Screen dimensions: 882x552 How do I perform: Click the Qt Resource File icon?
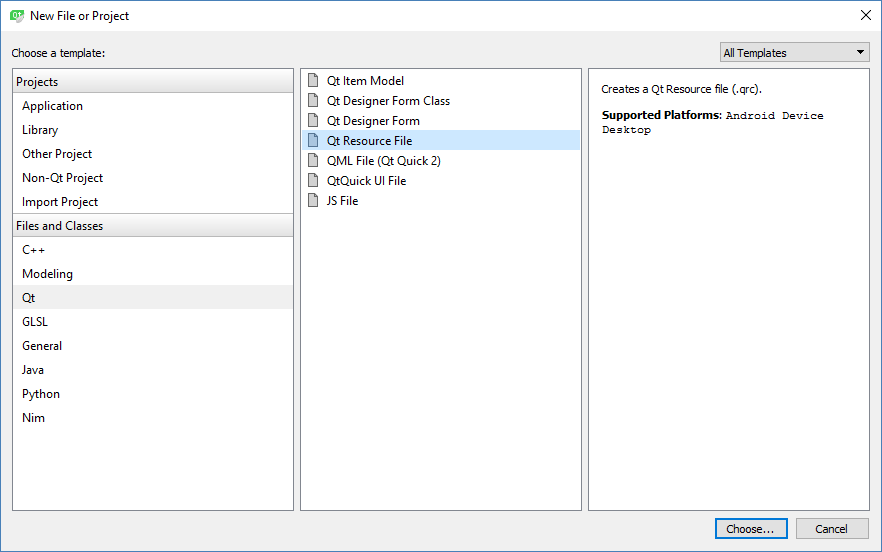[x=314, y=141]
